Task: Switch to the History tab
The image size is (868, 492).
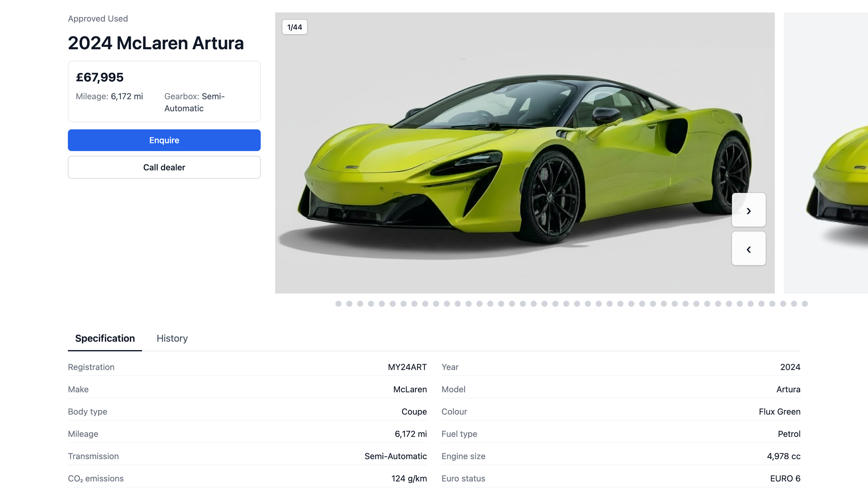Action: pos(172,338)
